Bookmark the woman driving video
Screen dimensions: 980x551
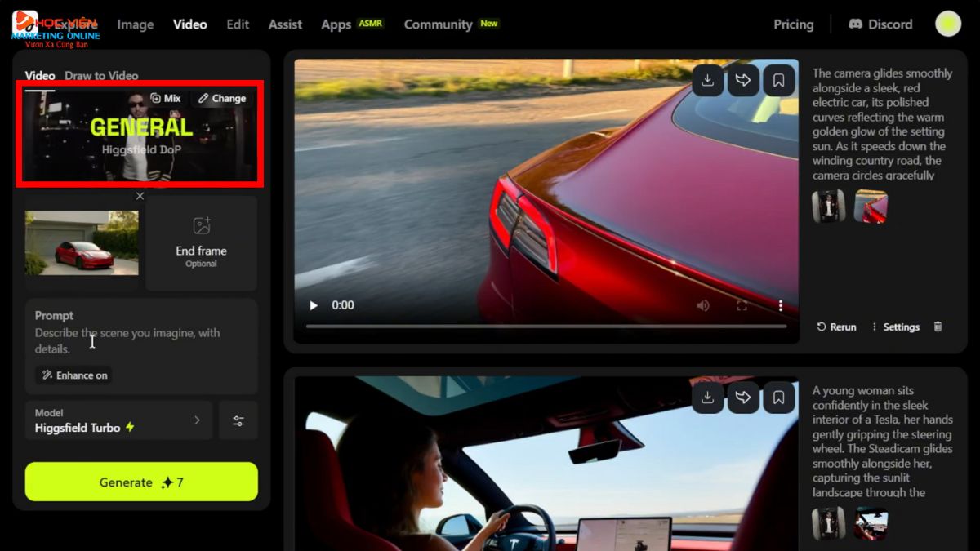778,398
